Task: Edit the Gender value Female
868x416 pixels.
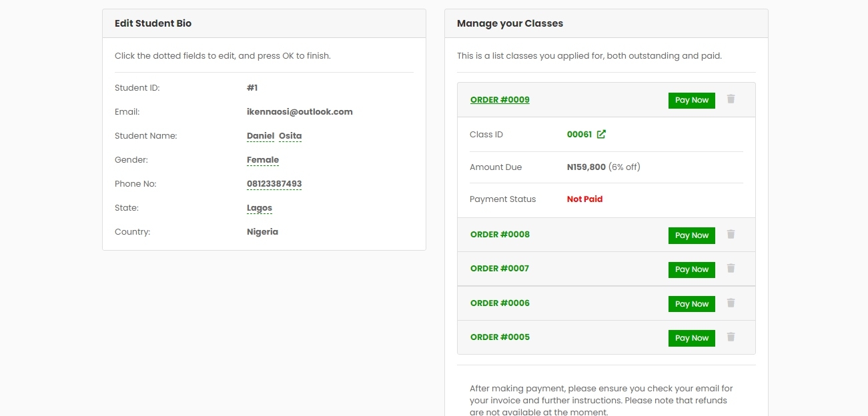Action: [263, 160]
